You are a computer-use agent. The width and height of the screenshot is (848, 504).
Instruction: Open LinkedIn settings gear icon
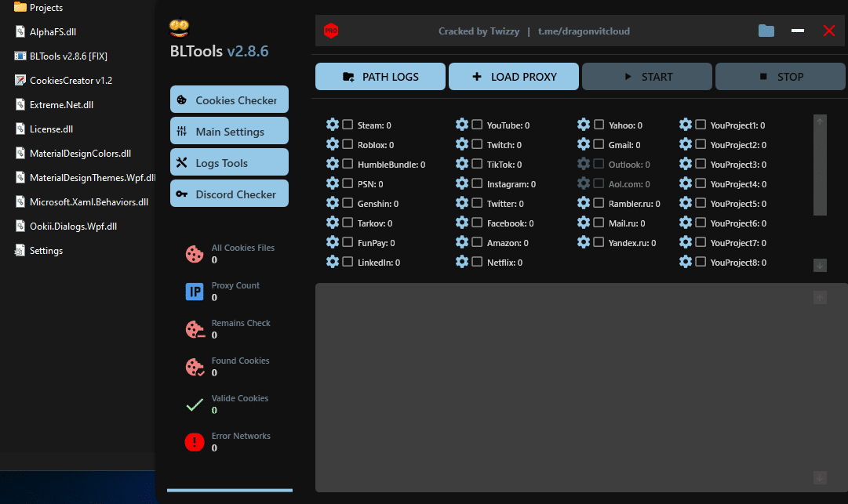click(x=333, y=262)
